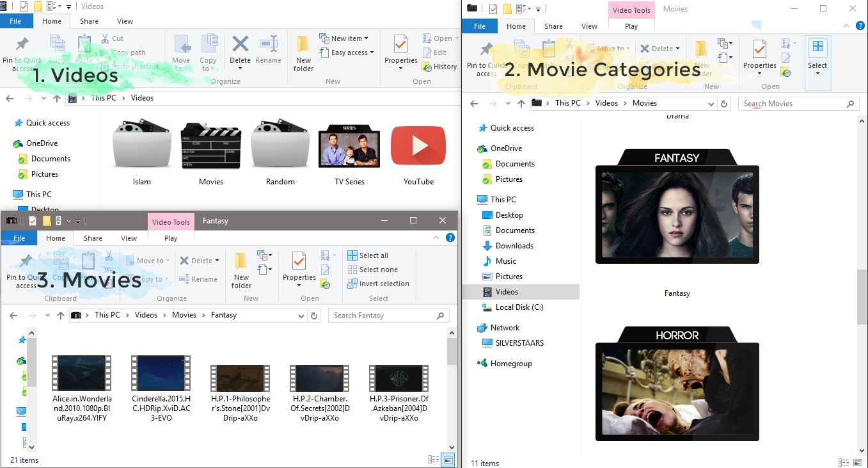Screen dimensions: 868x468
Task: Click the Search Movies field
Action: [799, 104]
